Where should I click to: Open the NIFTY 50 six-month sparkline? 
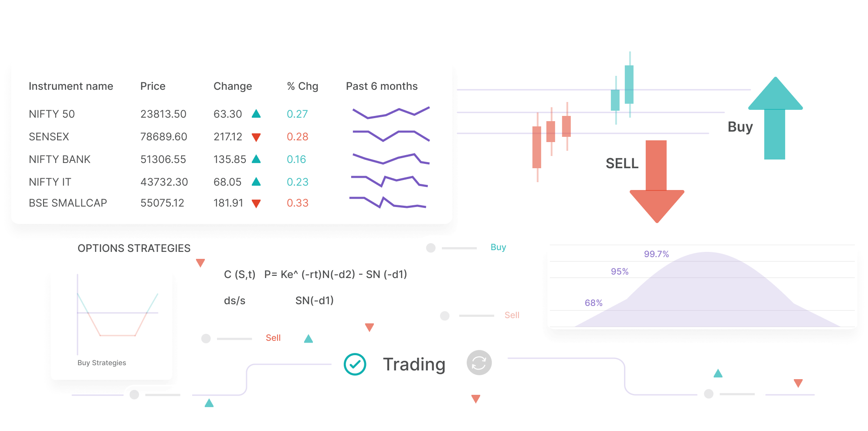pyautogui.click(x=390, y=113)
